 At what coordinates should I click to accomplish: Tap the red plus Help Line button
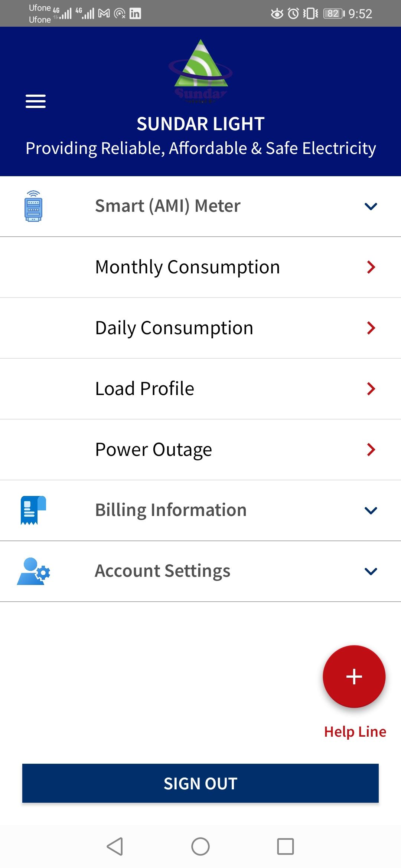pos(354,676)
